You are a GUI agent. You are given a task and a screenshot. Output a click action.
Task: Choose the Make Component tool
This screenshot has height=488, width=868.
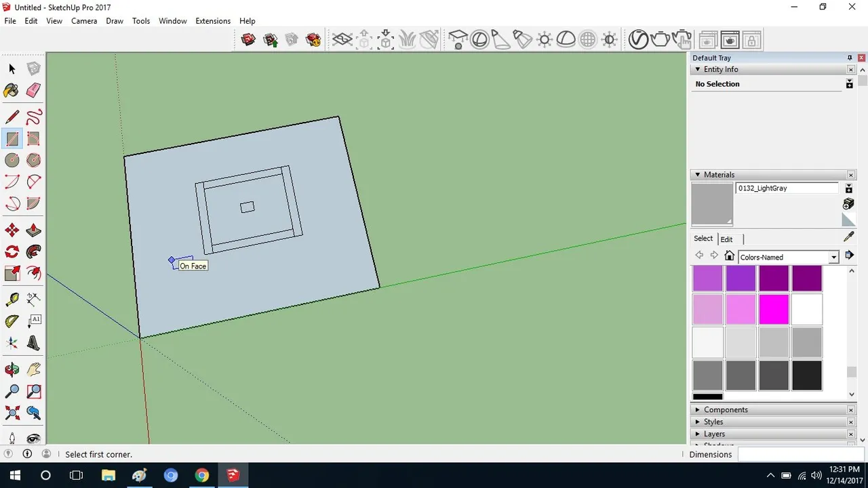[x=33, y=68]
